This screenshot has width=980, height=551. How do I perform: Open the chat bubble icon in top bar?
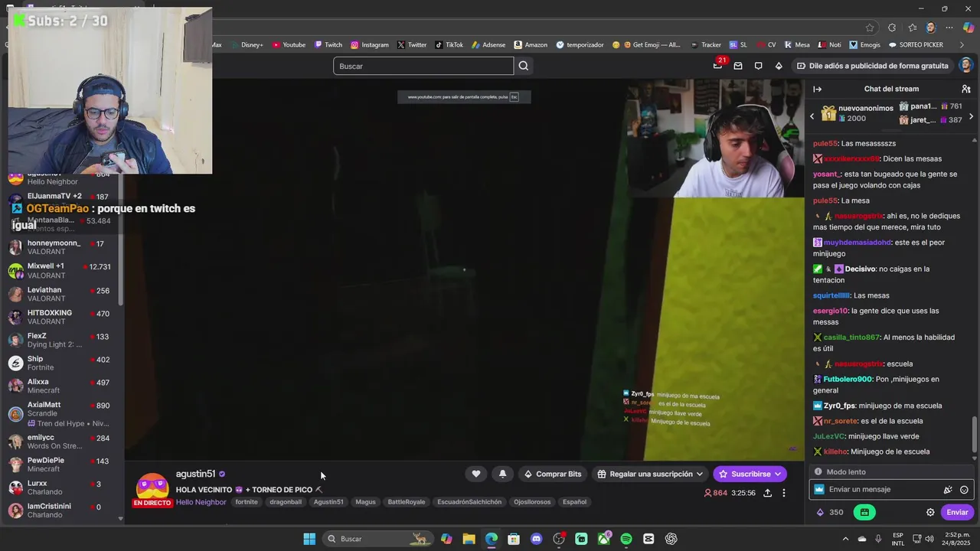tap(758, 66)
